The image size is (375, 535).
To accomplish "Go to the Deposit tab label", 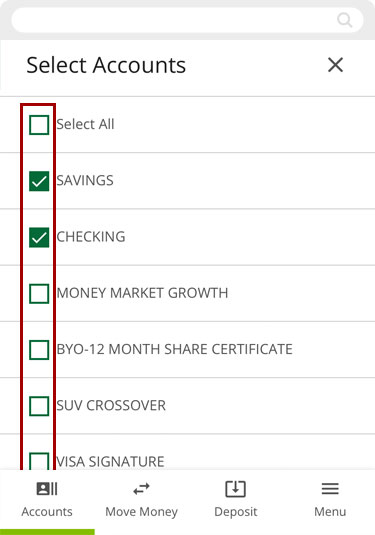I will pos(235,512).
